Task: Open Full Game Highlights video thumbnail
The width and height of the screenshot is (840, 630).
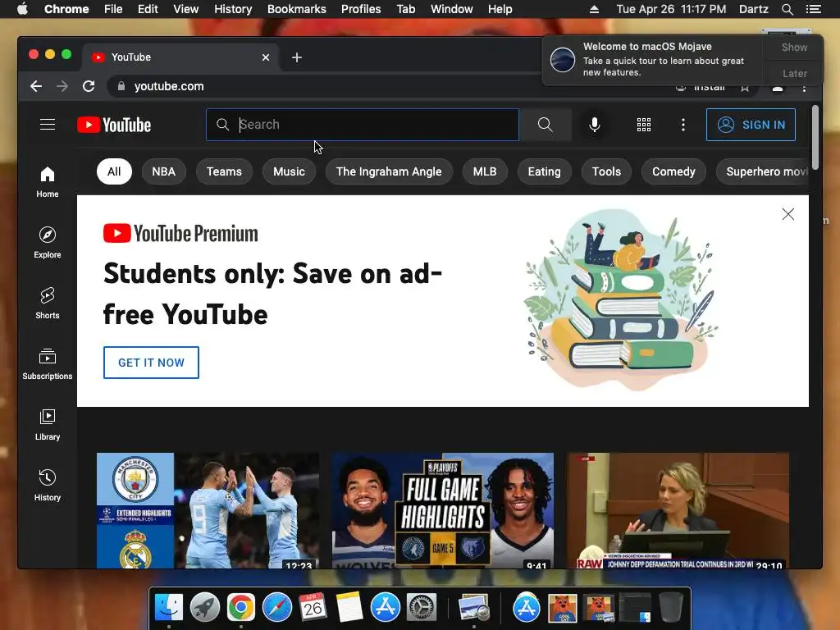Action: [x=442, y=510]
